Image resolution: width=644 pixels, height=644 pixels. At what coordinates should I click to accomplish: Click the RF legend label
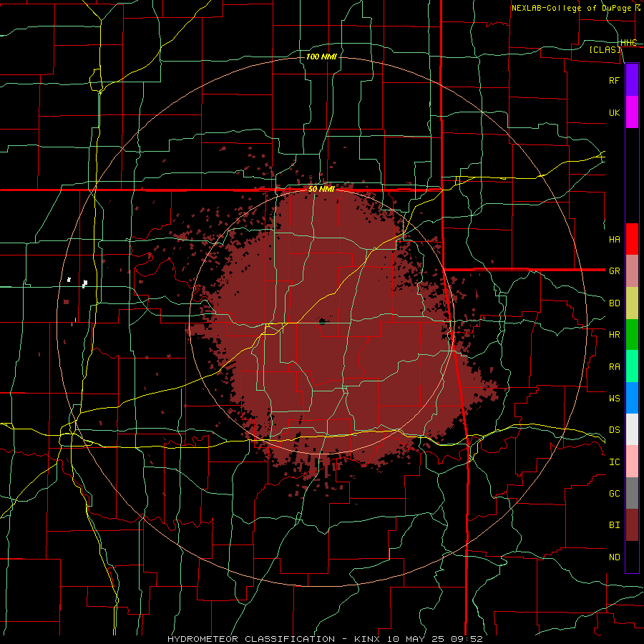tap(614, 80)
